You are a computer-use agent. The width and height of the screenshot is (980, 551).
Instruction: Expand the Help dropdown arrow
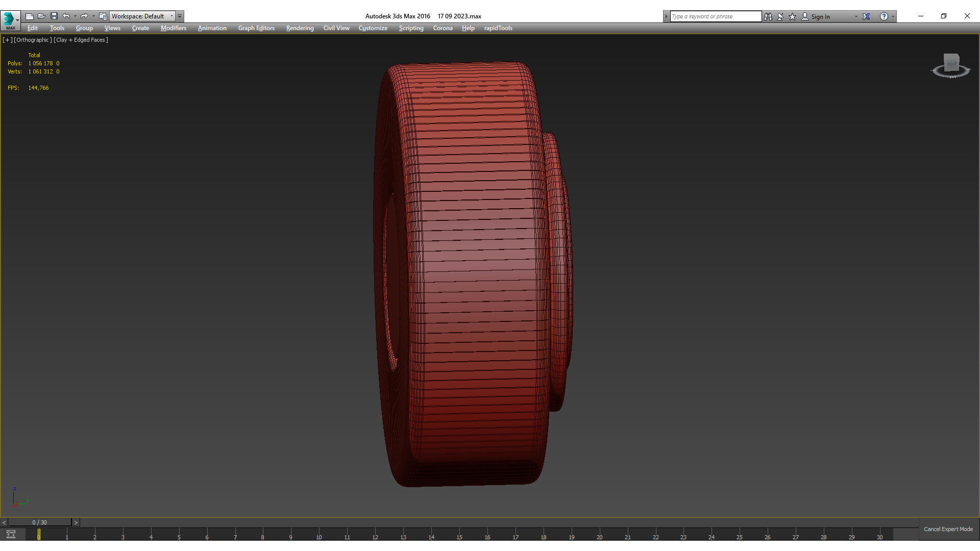[x=893, y=16]
